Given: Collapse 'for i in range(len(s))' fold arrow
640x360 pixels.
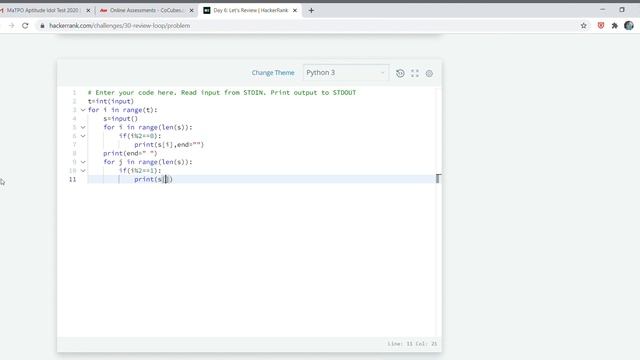Looking at the screenshot, I should [83, 127].
